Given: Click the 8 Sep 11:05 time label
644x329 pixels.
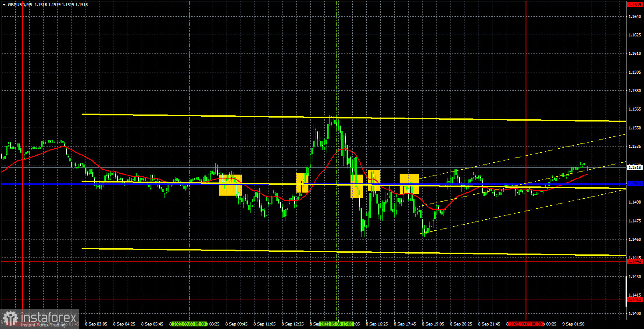Looking at the screenshot, I should pyautogui.click(x=265, y=324).
